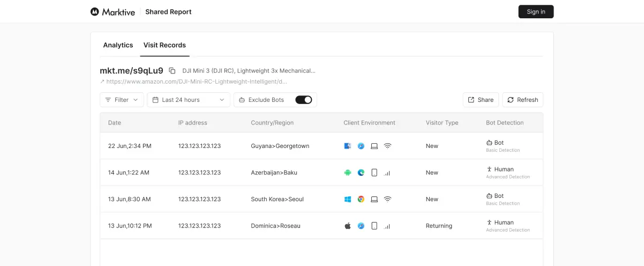
Task: Click South Korea>Seoul location cell
Action: (277, 199)
